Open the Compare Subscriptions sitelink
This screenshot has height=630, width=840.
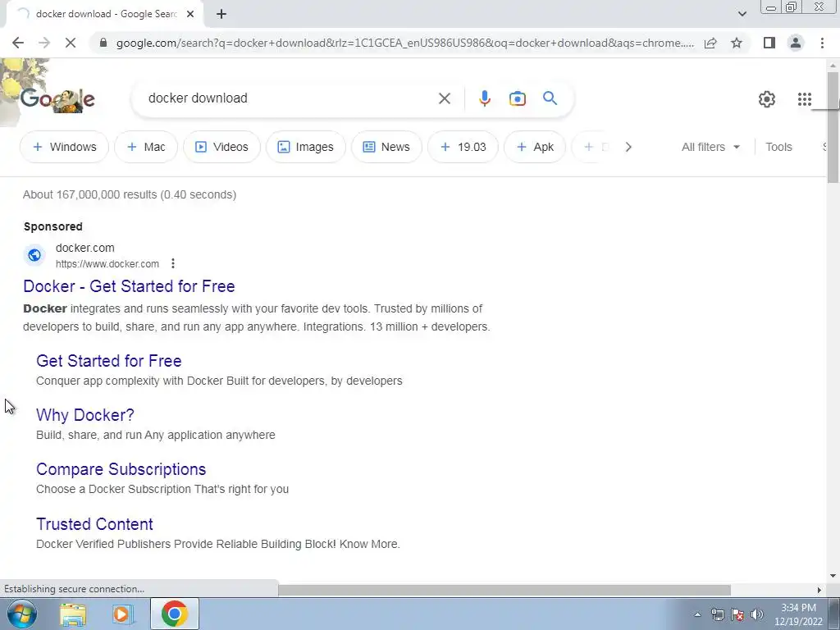[121, 468]
